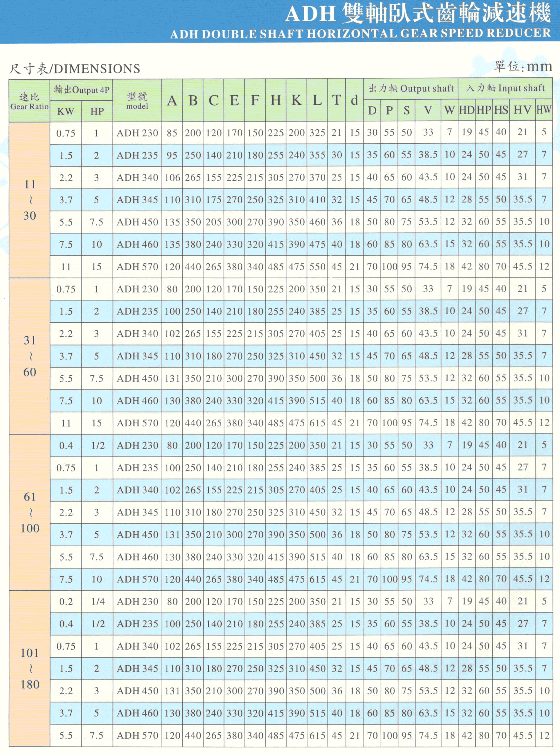The width and height of the screenshot is (560, 754).
Task: Select column header B
Action: [193, 100]
